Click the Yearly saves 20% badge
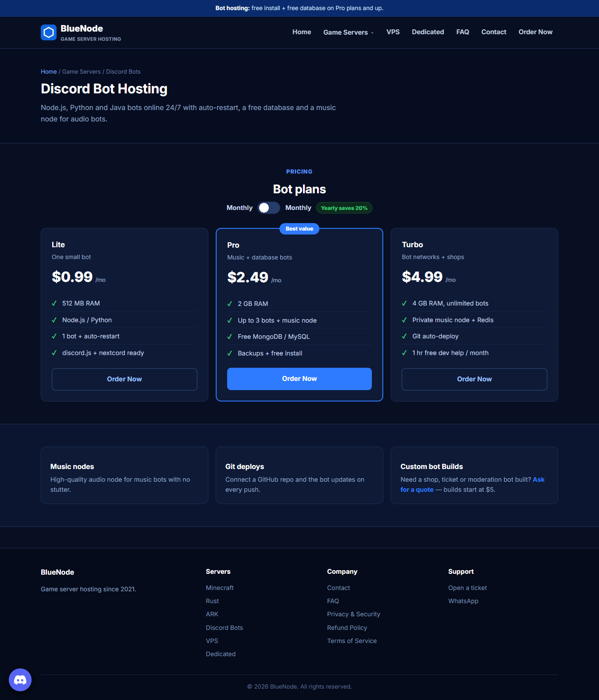Screen dimensions: 599x700 point(344,208)
